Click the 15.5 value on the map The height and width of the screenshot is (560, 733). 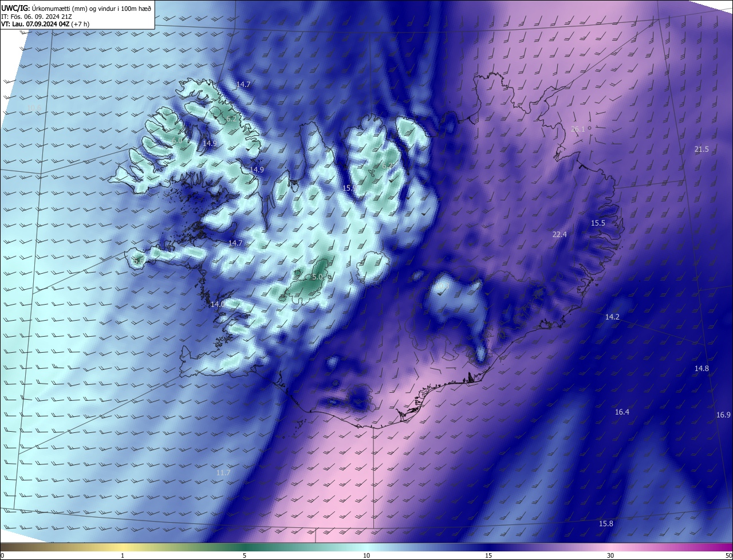[x=598, y=223]
